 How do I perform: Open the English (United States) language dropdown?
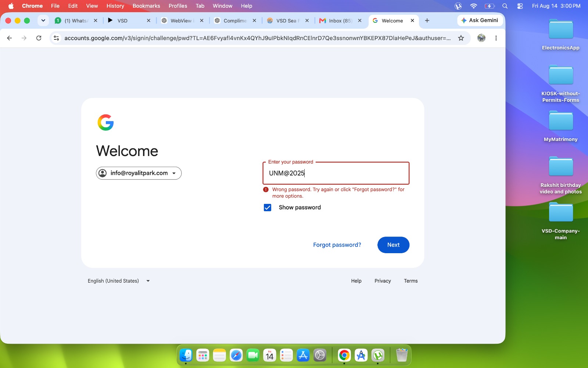pyautogui.click(x=119, y=281)
